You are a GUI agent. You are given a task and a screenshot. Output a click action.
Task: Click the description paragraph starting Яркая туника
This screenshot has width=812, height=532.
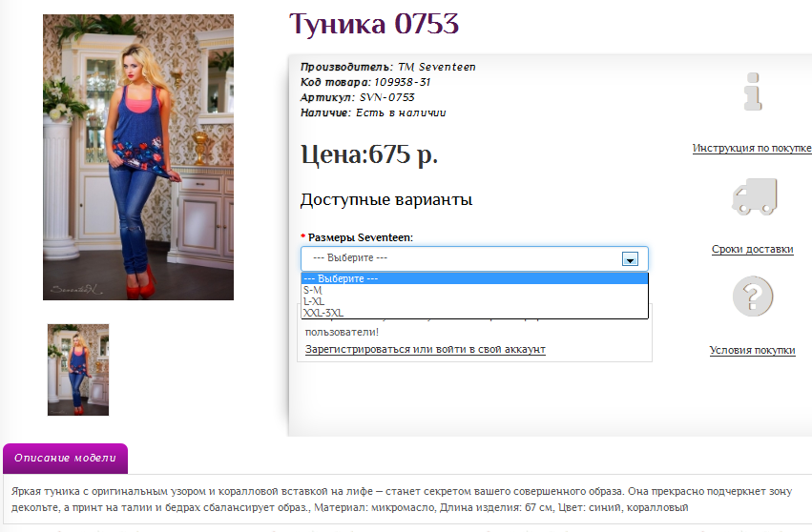402,500
